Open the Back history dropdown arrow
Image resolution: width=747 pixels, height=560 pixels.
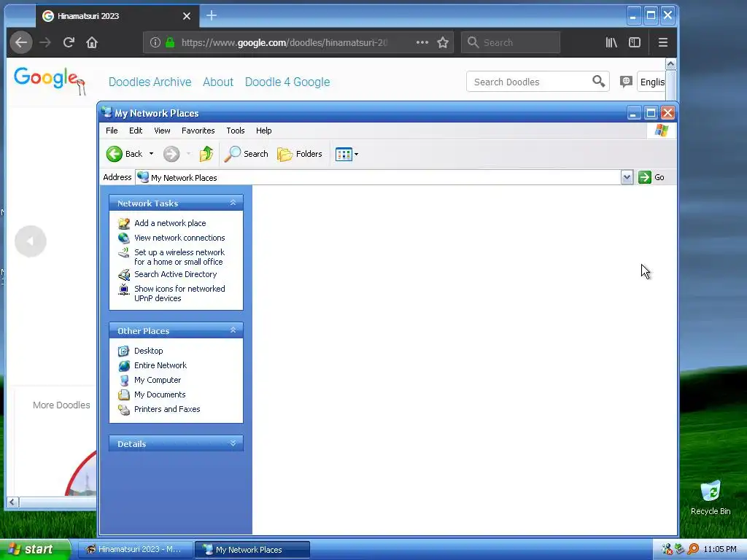click(151, 154)
